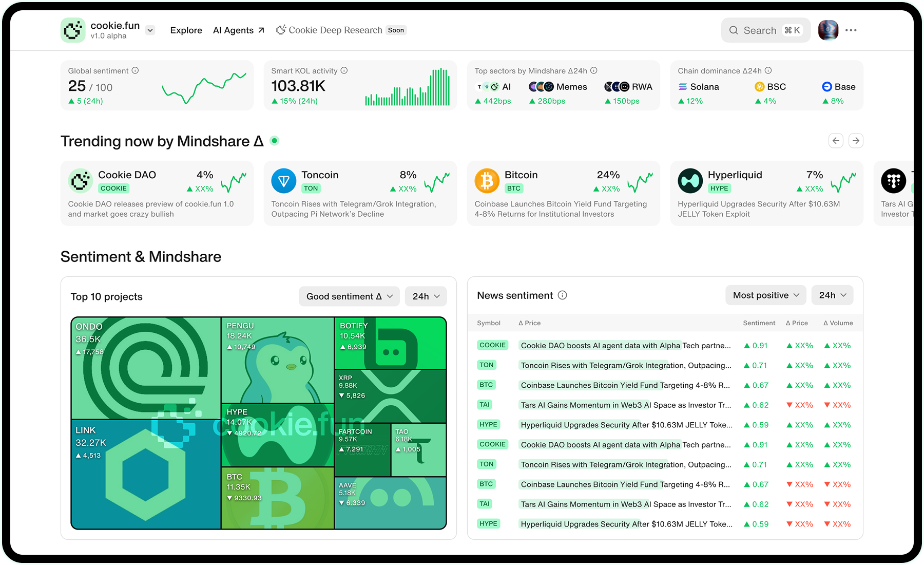Open the user profile avatar
The height and width of the screenshot is (565, 924).
828,30
